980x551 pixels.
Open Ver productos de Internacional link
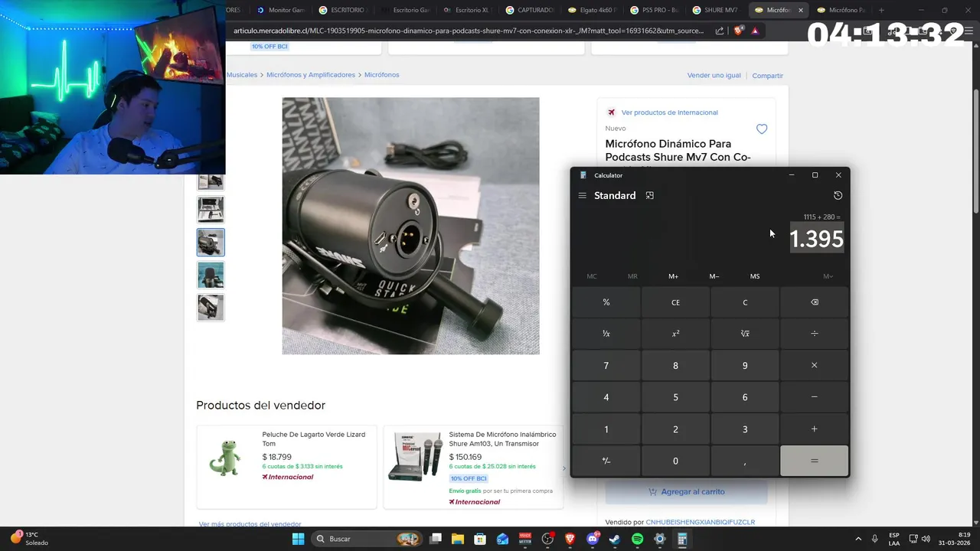[669, 112]
